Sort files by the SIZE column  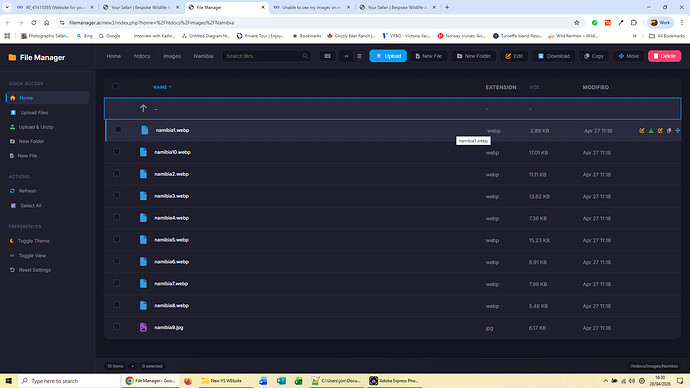(535, 87)
